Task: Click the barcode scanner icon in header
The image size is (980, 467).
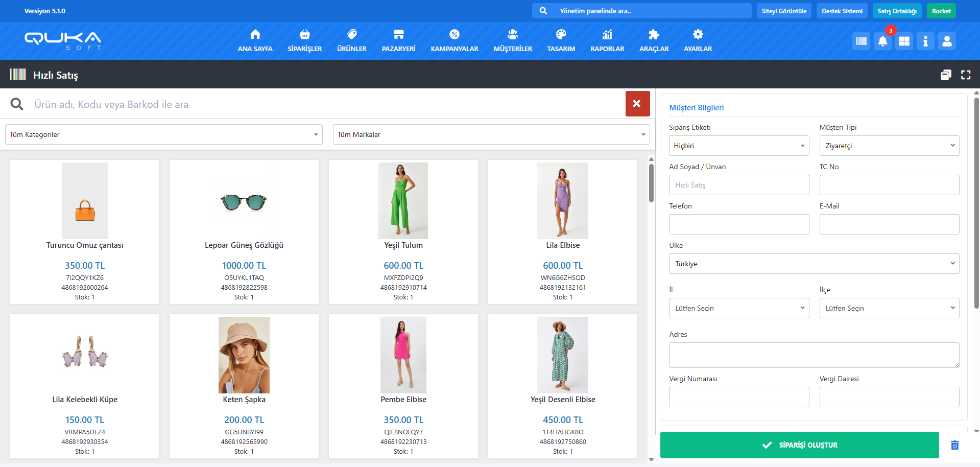Action: tap(861, 41)
